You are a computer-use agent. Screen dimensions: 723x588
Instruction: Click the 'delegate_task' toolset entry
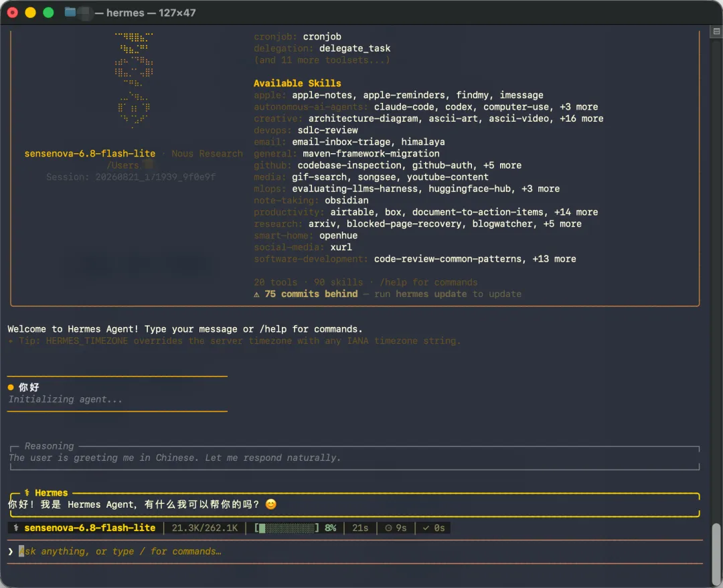[355, 48]
